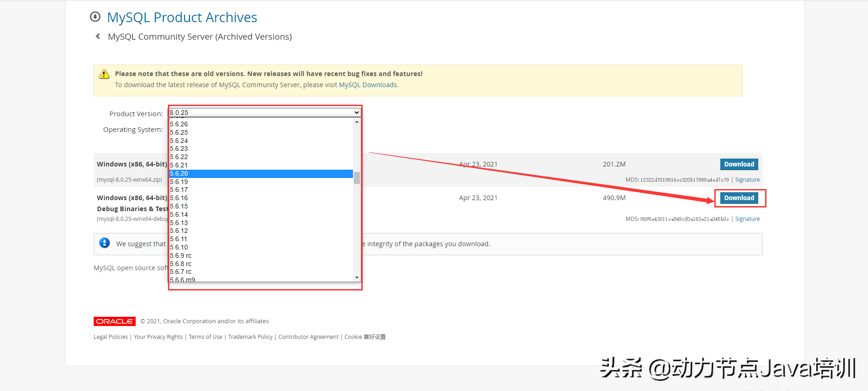Screen dimensions: 868x391
Task: Choose version 5.6.8 rc option
Action: [261, 264]
